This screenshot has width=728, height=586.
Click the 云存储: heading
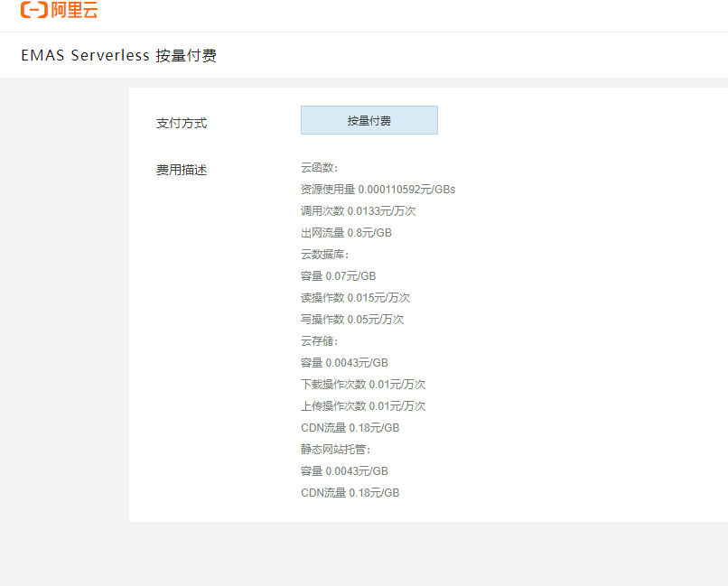tap(320, 341)
